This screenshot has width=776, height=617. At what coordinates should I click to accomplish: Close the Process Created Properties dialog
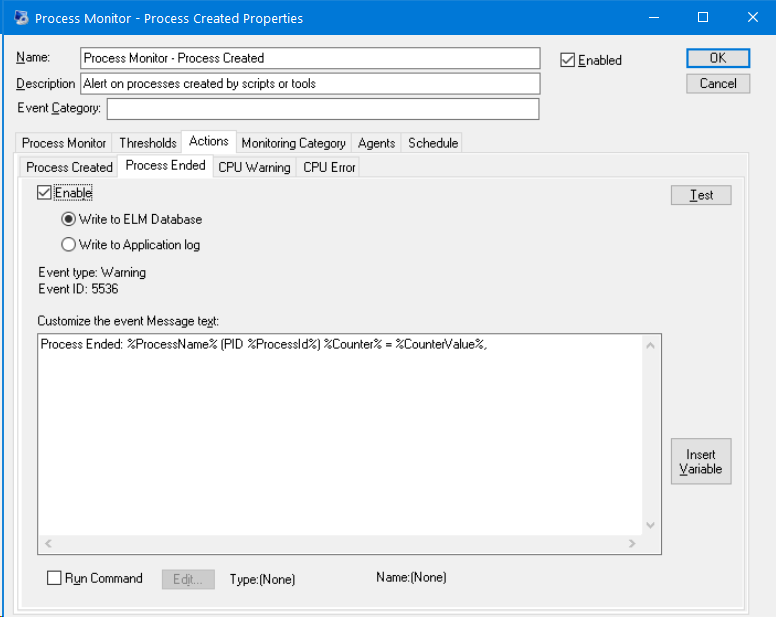(x=752, y=18)
